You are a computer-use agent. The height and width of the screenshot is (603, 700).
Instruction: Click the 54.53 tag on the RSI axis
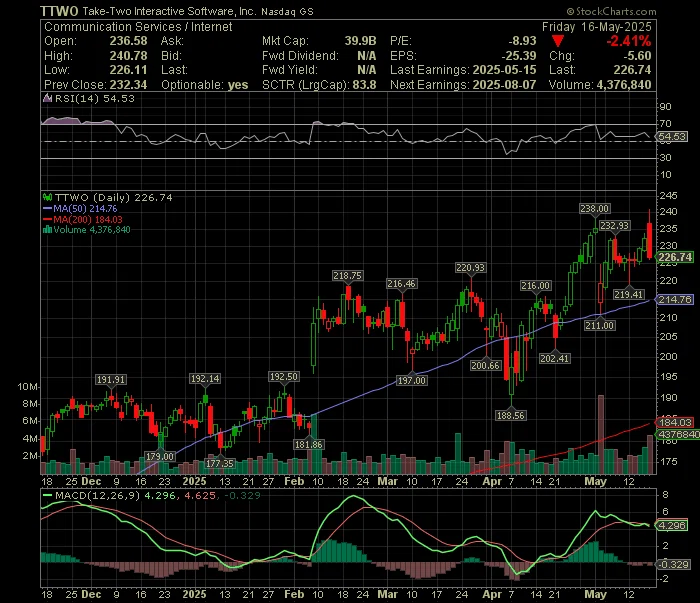672,137
